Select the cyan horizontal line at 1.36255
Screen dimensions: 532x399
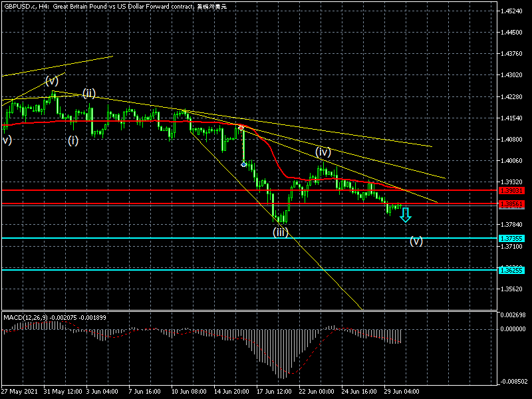pos(249,270)
